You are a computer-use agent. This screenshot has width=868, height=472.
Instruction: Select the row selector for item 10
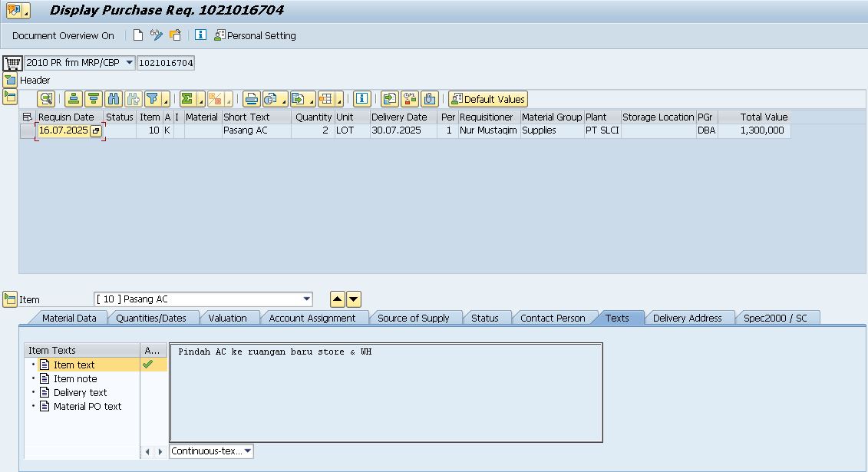(x=28, y=130)
